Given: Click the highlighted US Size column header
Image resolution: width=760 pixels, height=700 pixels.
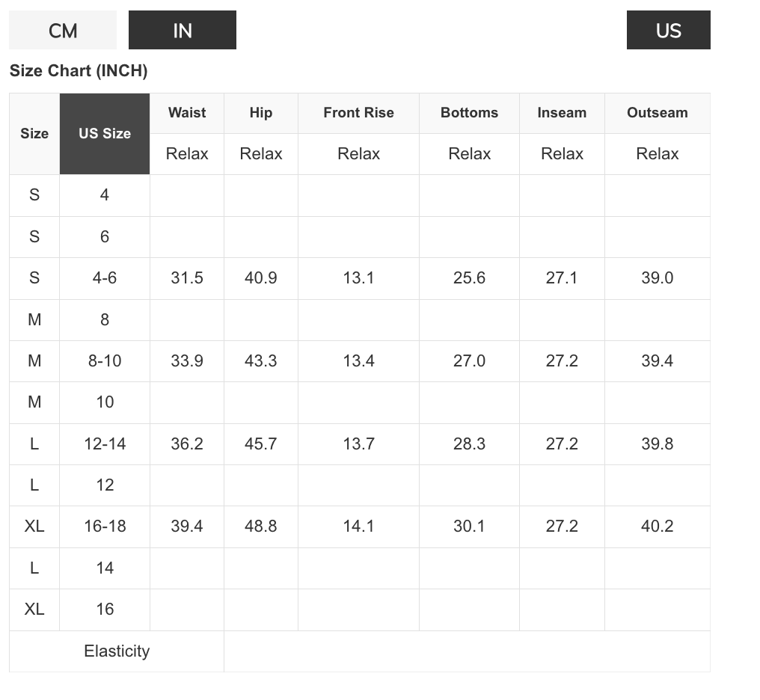Looking at the screenshot, I should pyautogui.click(x=105, y=134).
